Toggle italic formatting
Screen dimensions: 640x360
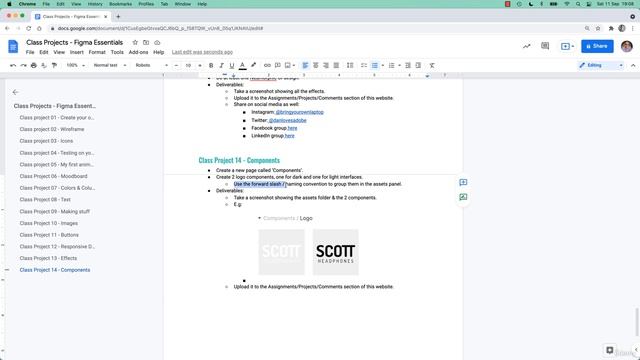(221, 65)
